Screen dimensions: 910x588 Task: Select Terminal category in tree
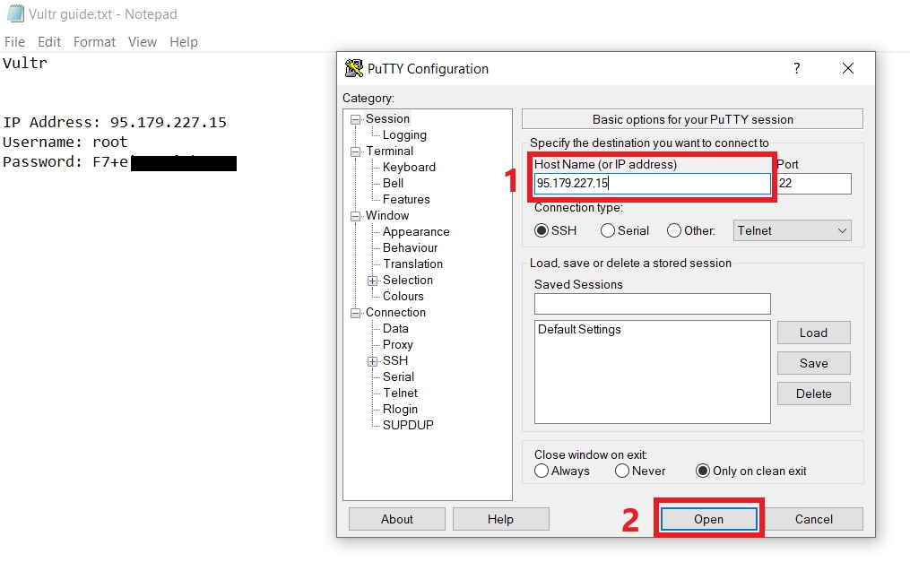click(389, 151)
